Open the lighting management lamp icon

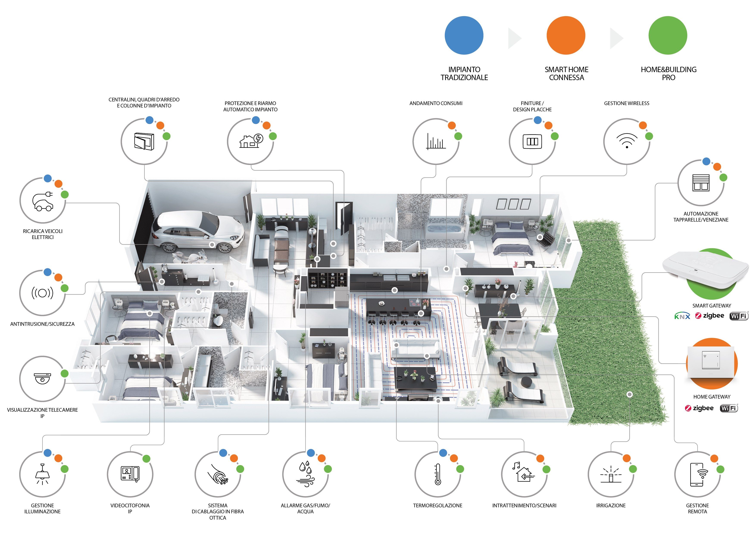[x=42, y=474]
